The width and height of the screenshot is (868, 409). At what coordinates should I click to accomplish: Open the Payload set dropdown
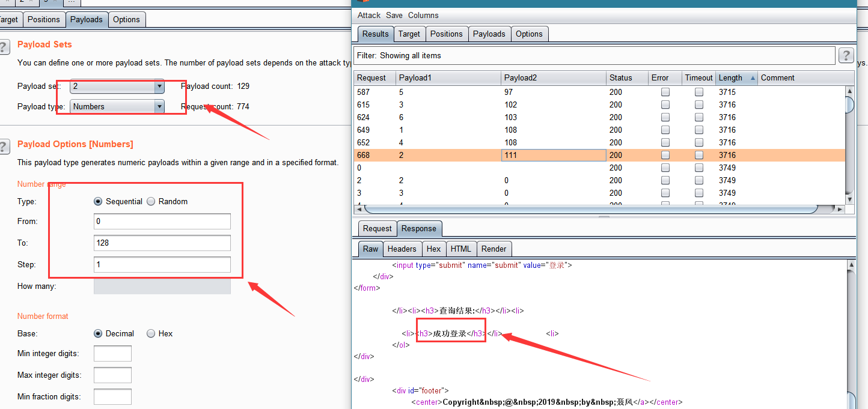coord(117,86)
